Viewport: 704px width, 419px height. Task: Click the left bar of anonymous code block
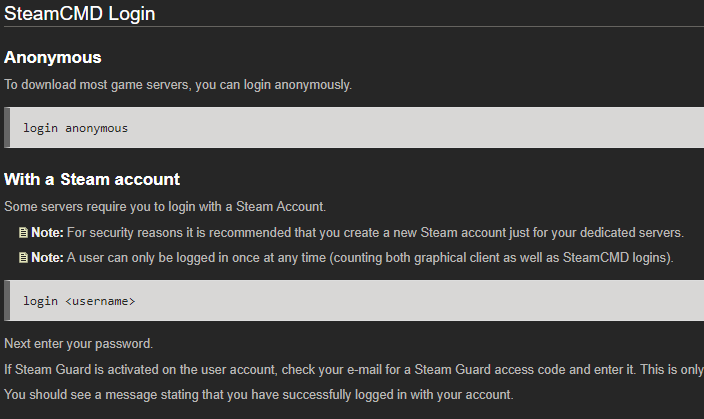7,128
